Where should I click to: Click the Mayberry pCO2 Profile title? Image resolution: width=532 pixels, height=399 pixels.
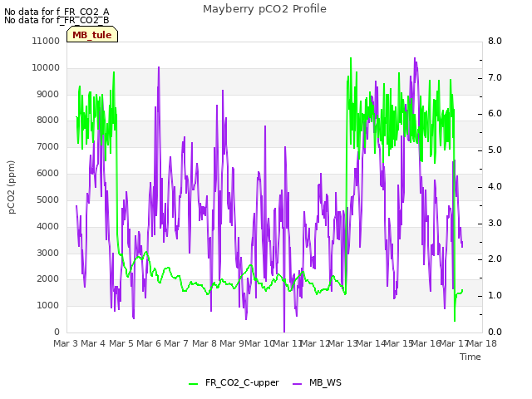coord(264,9)
